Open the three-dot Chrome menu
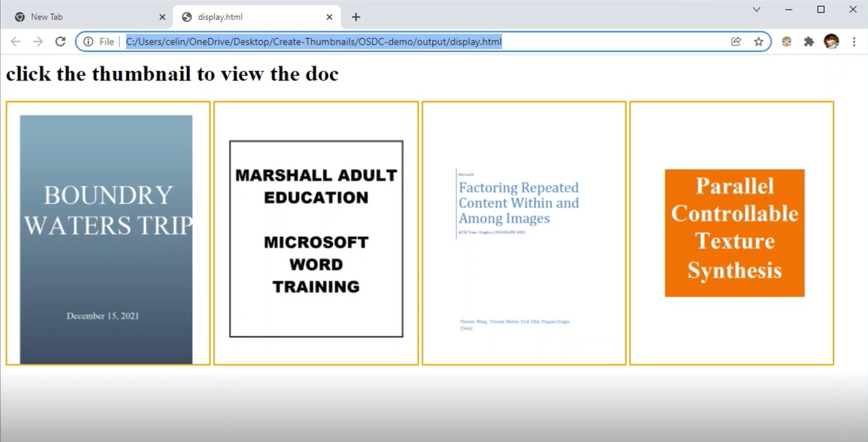Image resolution: width=868 pixels, height=442 pixels. (x=854, y=42)
